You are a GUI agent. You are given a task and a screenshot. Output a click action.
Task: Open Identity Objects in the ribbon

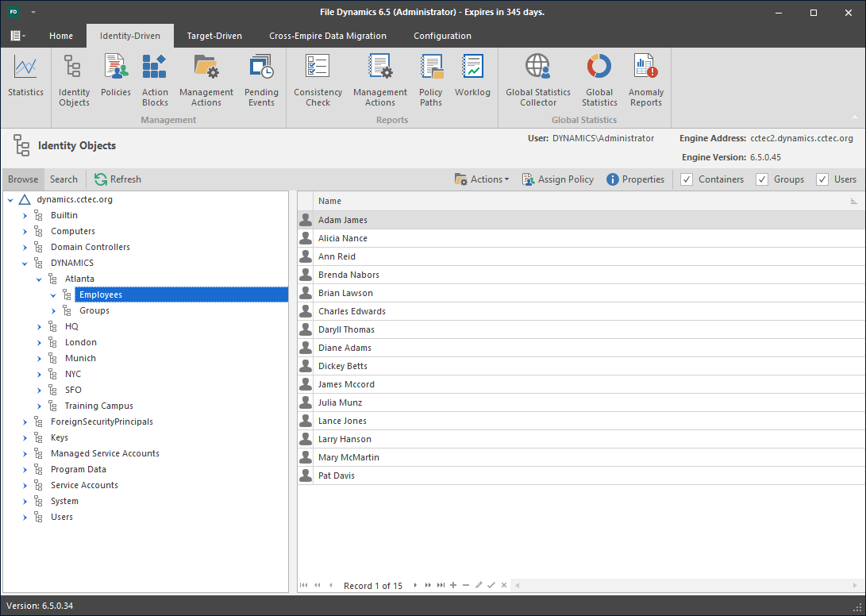pos(75,80)
